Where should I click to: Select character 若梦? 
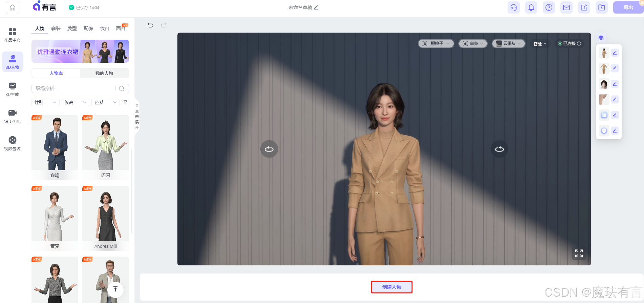pos(55,218)
